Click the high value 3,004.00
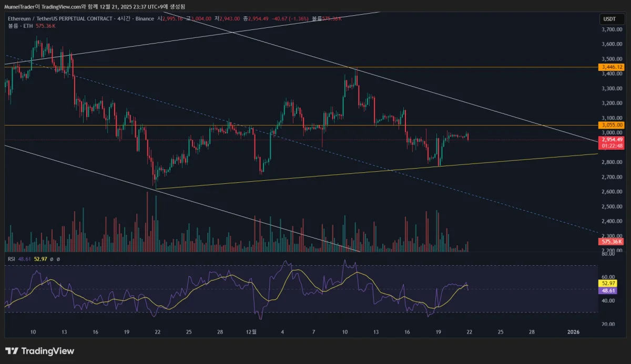 pos(200,18)
